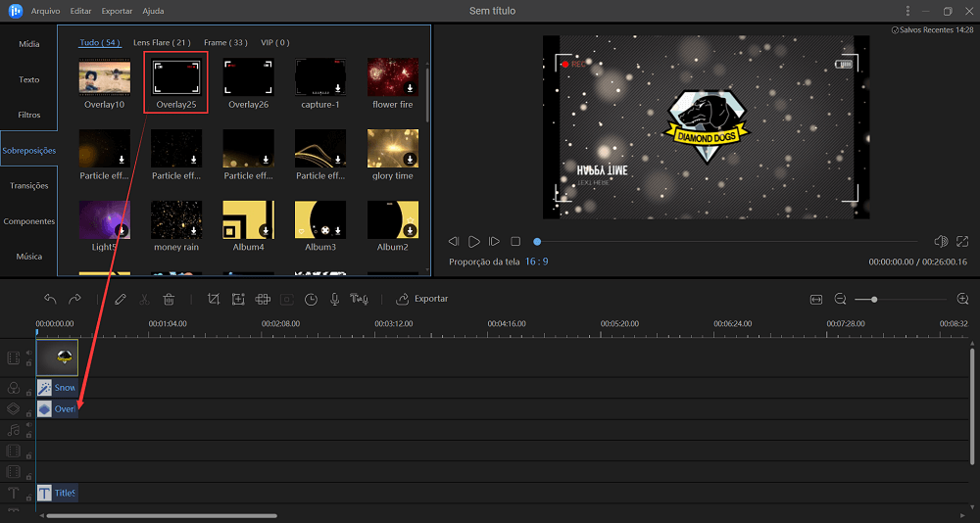
Task: Click the preview volume speaker icon
Action: (x=941, y=241)
